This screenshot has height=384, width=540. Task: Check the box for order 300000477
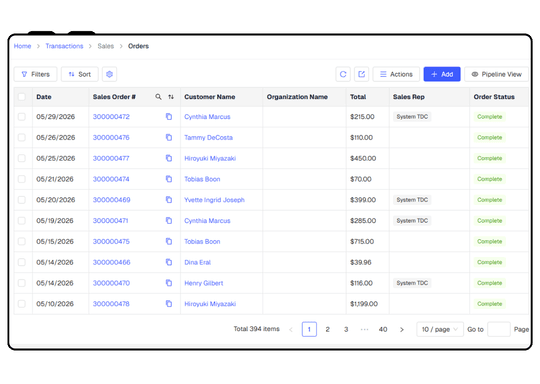click(22, 158)
